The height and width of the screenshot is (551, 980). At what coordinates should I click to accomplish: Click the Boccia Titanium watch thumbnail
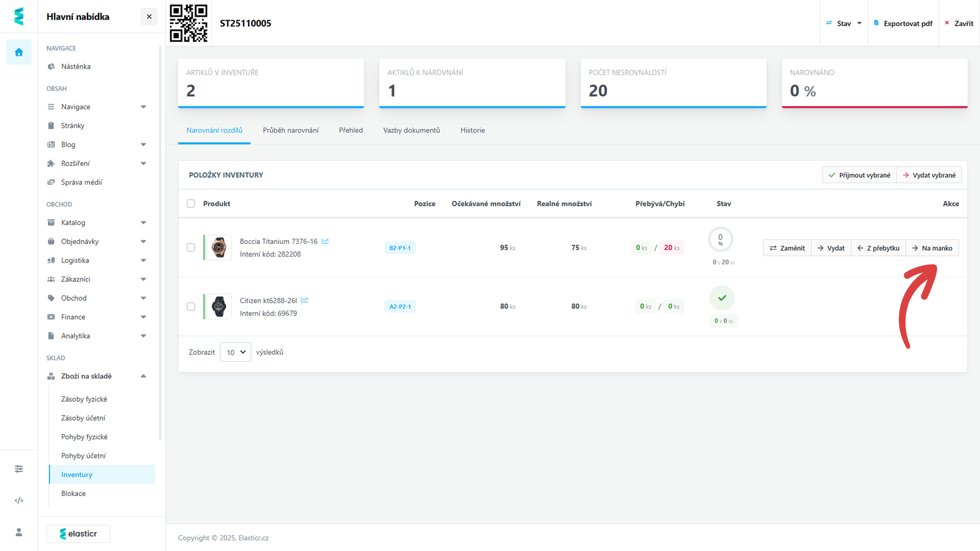(219, 247)
